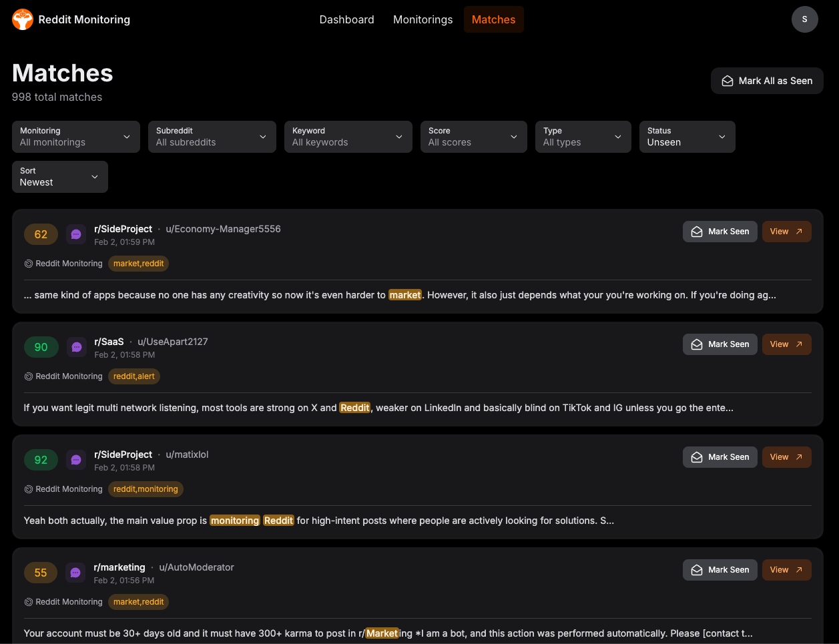
Task: Change the Sort dropdown from Newest
Action: (59, 177)
